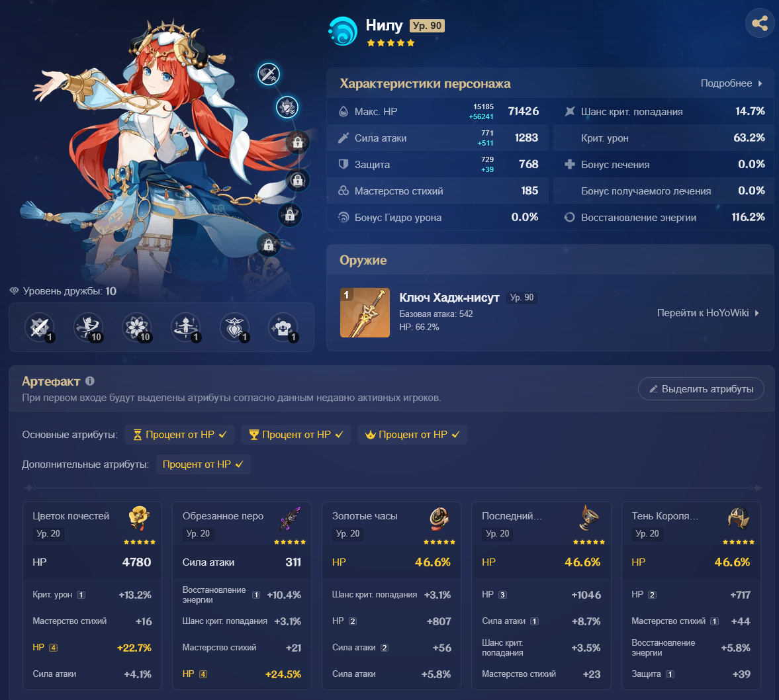Click the sixth constellation lock icon

coord(268,245)
